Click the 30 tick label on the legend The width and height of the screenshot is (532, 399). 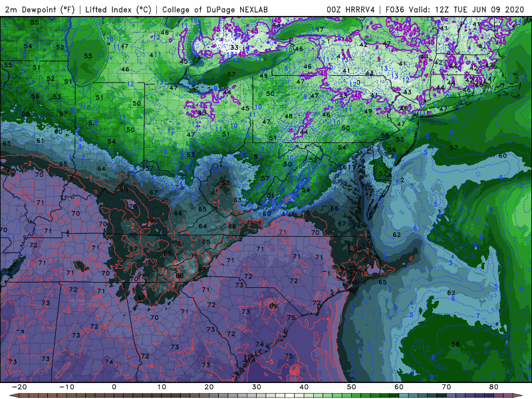(257, 387)
